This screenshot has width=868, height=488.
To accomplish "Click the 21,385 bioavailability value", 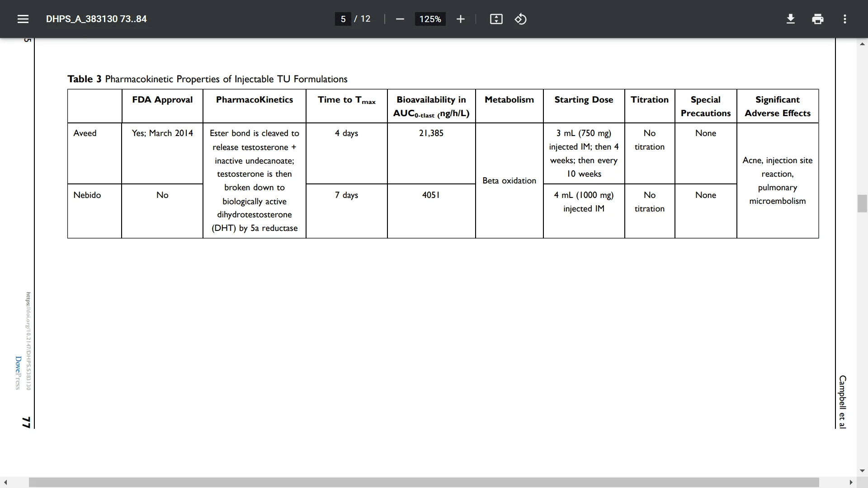I will (x=431, y=133).
